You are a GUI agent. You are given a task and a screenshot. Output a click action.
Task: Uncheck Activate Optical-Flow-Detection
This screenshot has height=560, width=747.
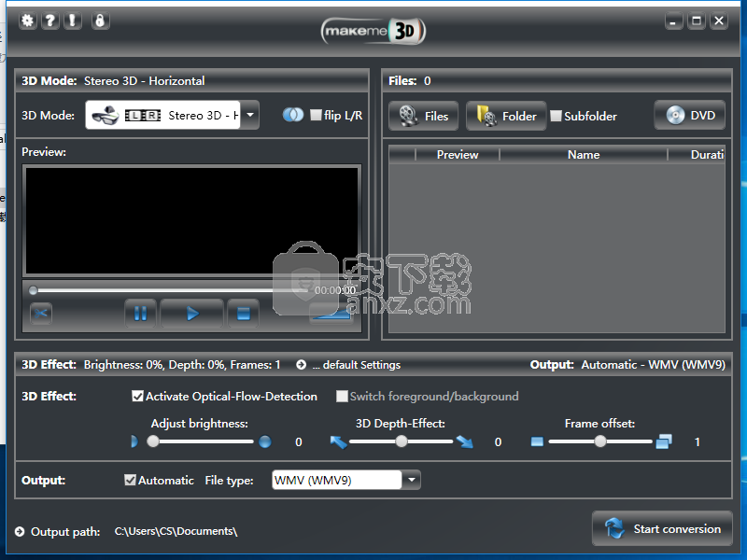(137, 396)
